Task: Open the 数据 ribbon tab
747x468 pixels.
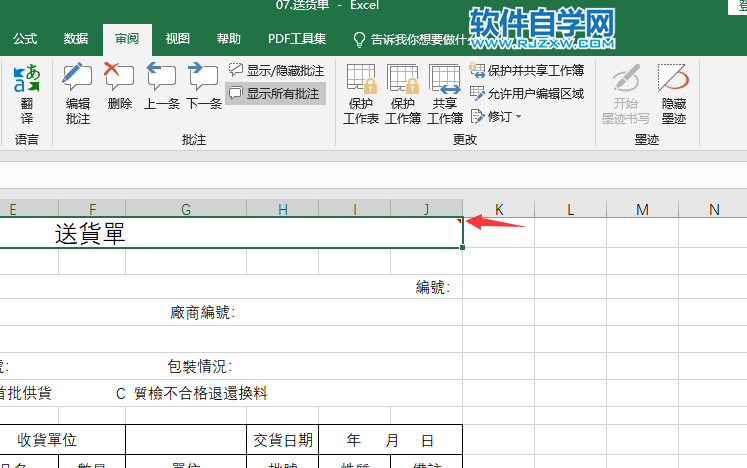Action: pos(76,39)
